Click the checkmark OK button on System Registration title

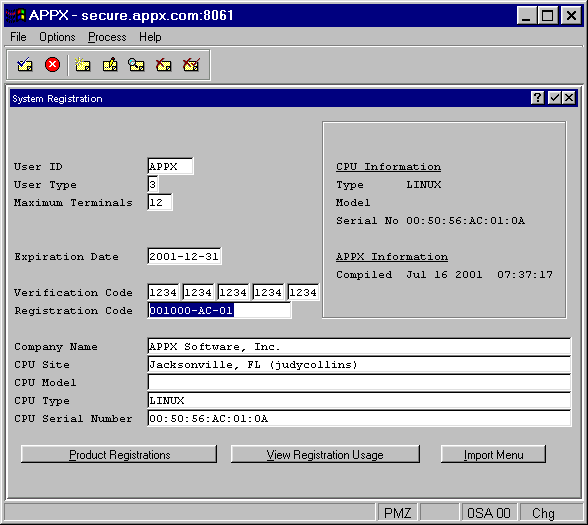554,98
